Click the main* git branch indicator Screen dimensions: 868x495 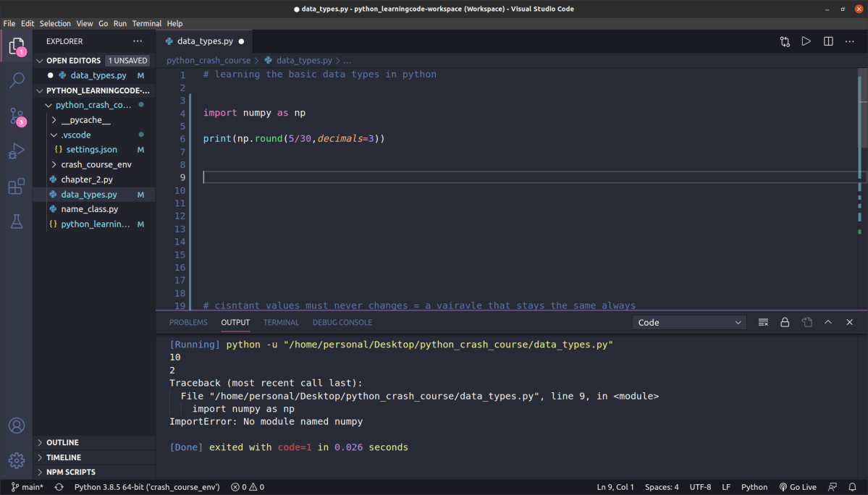coord(27,487)
